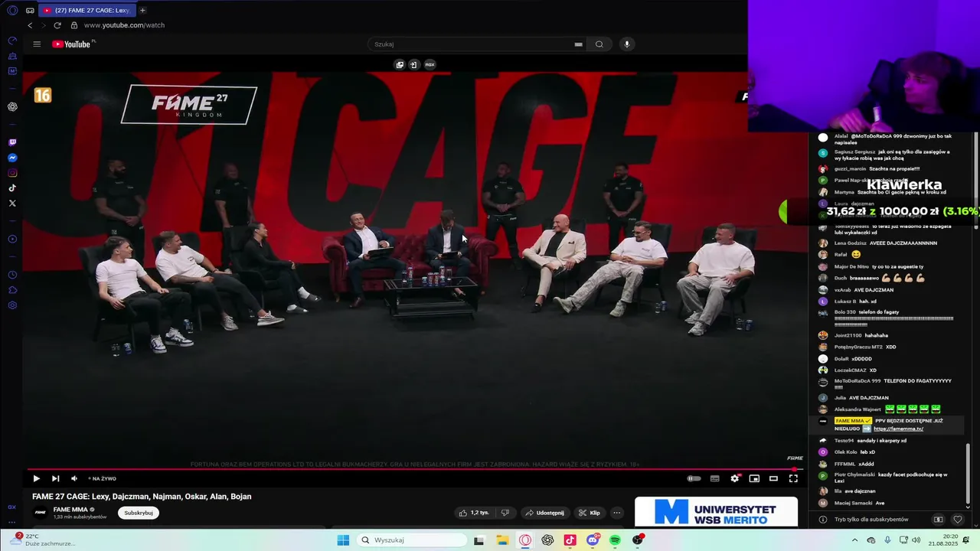
Task: Open the YouTube guide hamburger menu
Action: 37,44
